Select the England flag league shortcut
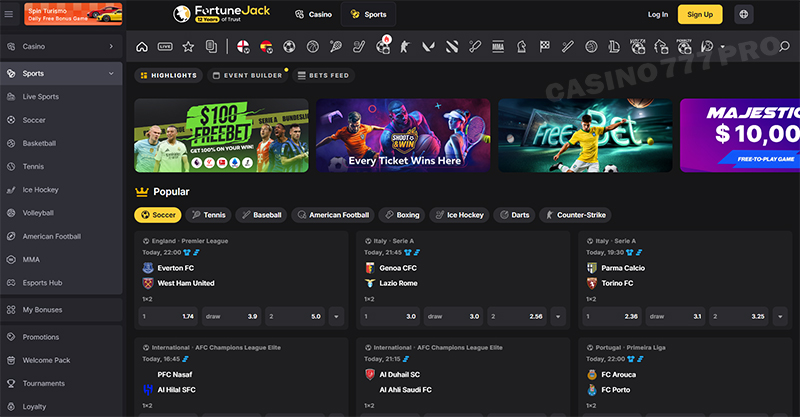This screenshot has width=800, height=417. (243, 47)
